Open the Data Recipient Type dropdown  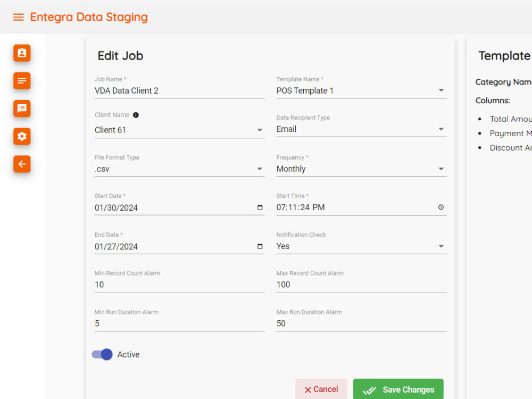coord(361,129)
